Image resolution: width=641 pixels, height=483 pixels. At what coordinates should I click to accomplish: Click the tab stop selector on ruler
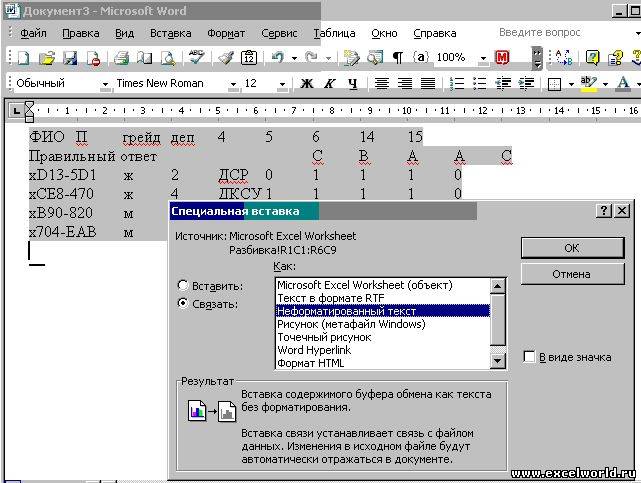click(x=16, y=111)
